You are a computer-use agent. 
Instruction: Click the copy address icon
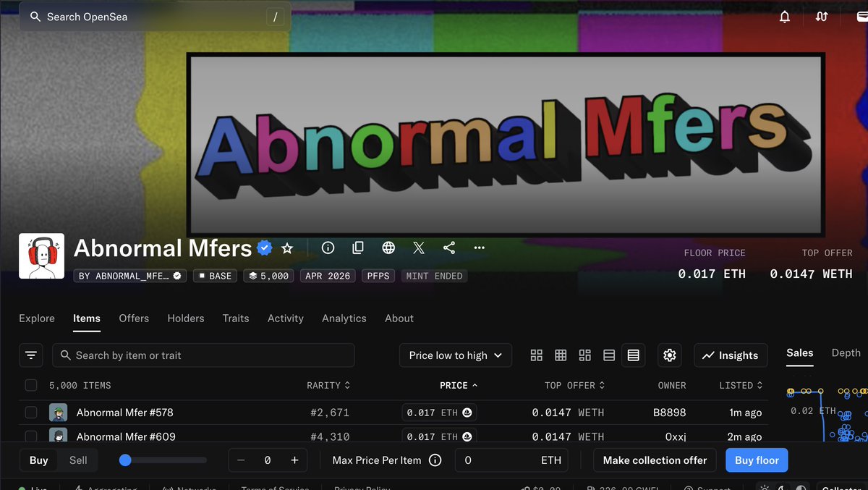tap(358, 248)
